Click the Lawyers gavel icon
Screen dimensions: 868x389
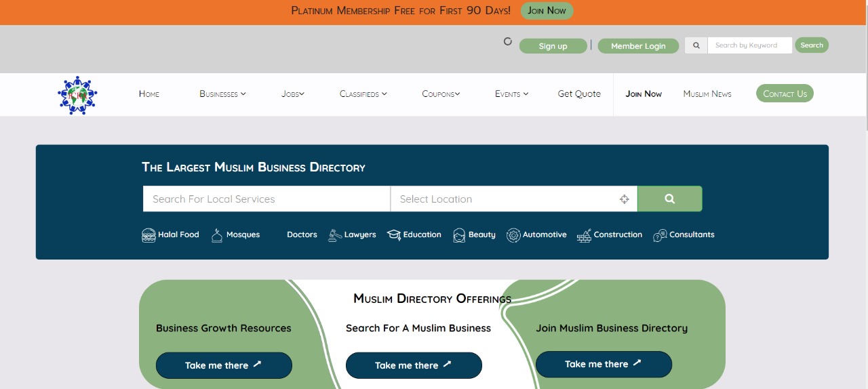[x=335, y=235]
